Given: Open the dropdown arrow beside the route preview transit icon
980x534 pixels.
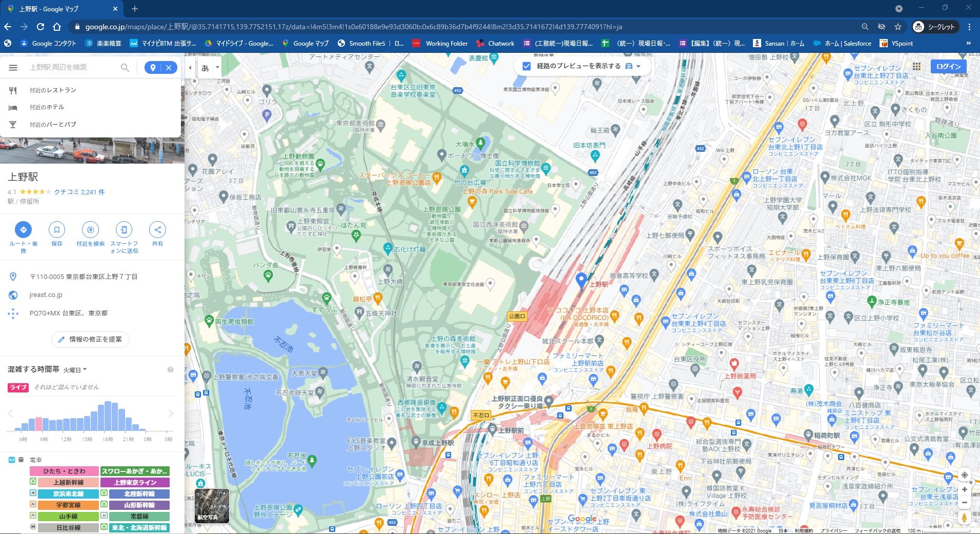Looking at the screenshot, I should pyautogui.click(x=638, y=66).
